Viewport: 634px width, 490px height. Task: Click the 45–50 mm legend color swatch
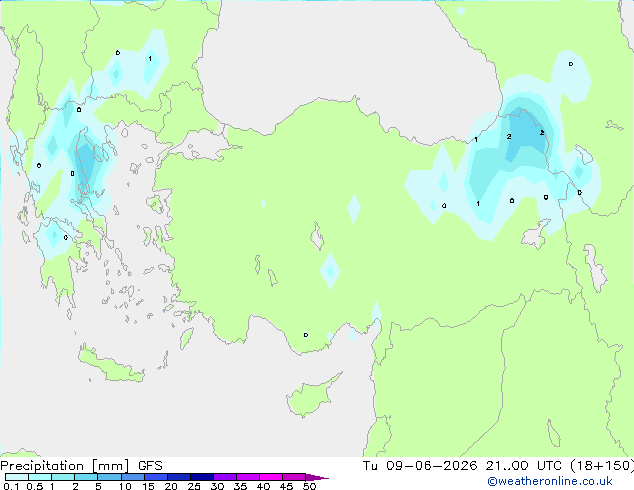(x=294, y=477)
